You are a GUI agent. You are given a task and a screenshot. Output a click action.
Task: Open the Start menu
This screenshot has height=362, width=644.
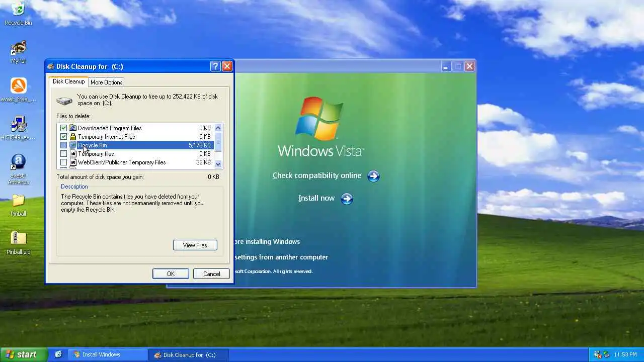(24, 354)
